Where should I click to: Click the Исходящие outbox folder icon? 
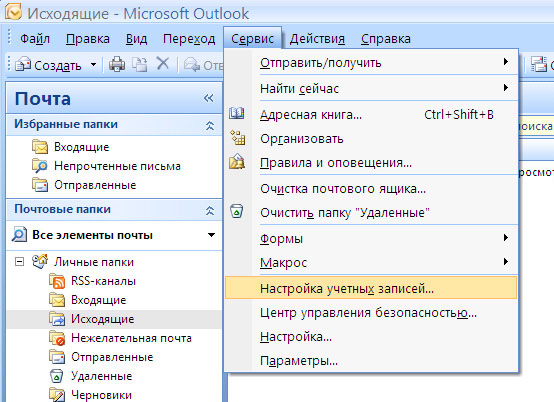pyautogui.click(x=57, y=319)
